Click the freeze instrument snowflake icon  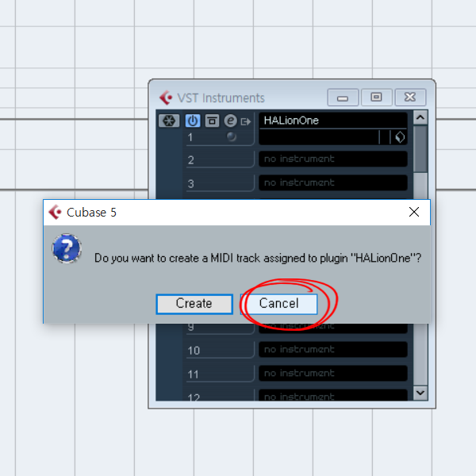(x=169, y=121)
